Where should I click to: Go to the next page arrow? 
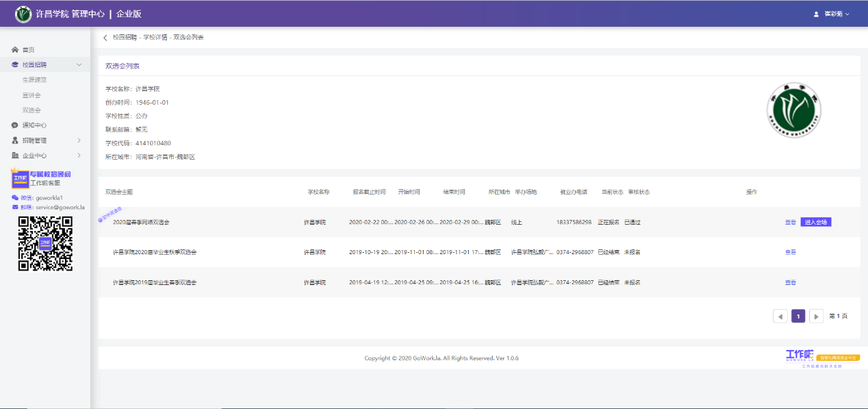(816, 316)
